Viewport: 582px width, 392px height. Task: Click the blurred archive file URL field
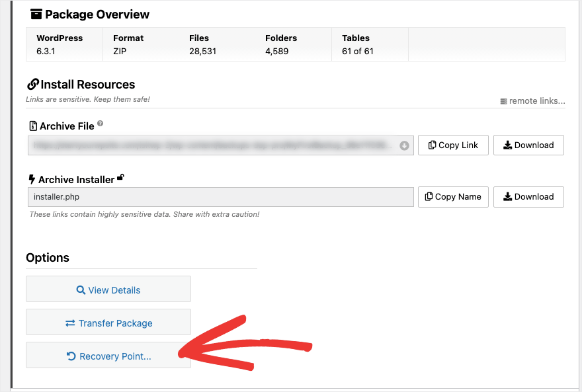(x=220, y=145)
